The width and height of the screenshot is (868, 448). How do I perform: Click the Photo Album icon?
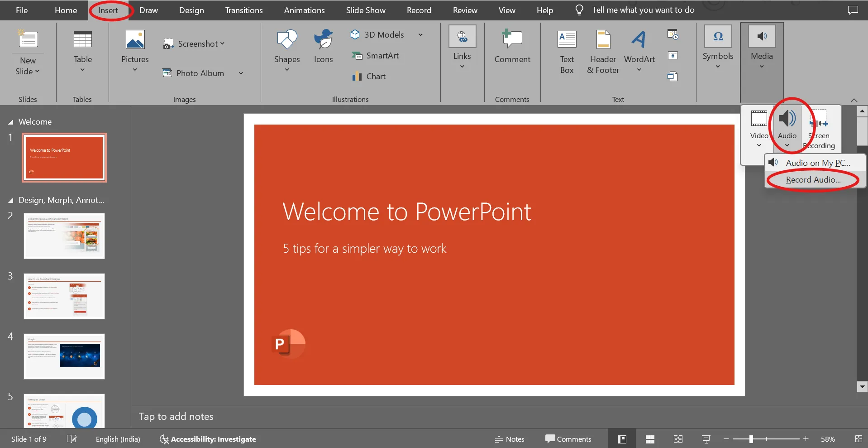[167, 73]
